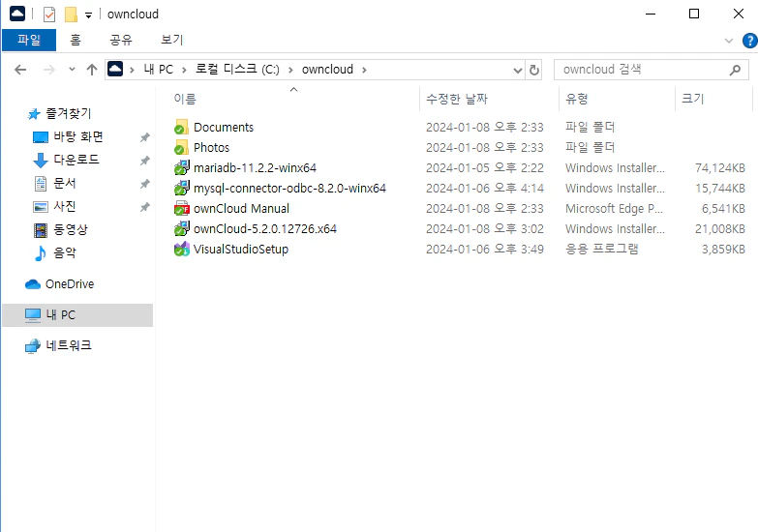The width and height of the screenshot is (758, 532).
Task: Switch to the 보기 ribbon tab
Action: pyautogui.click(x=172, y=40)
